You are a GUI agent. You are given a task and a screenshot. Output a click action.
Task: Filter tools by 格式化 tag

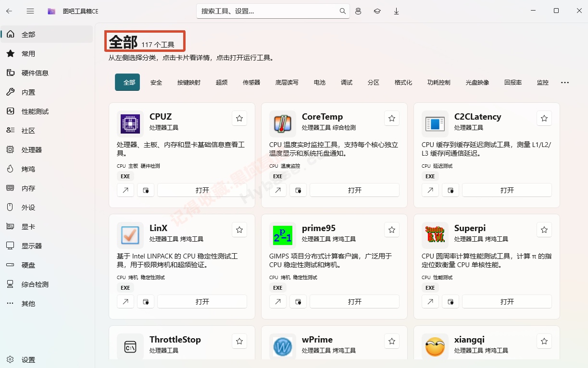[403, 82]
